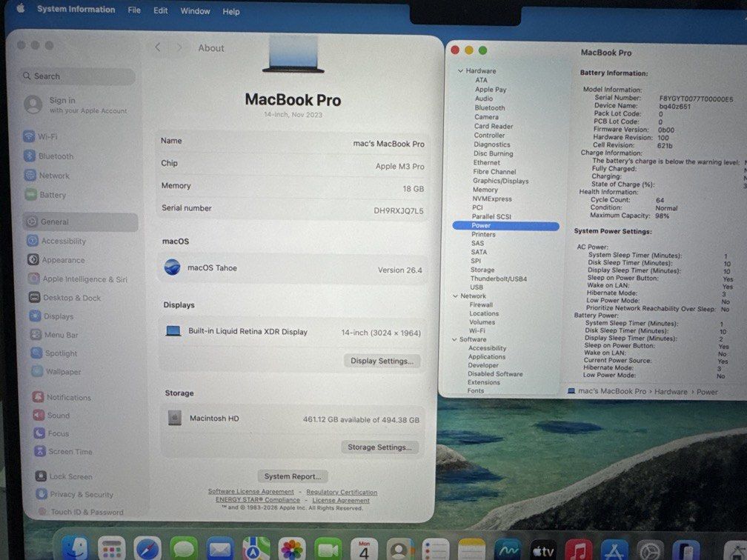Select General in settings sidebar

[x=80, y=222]
